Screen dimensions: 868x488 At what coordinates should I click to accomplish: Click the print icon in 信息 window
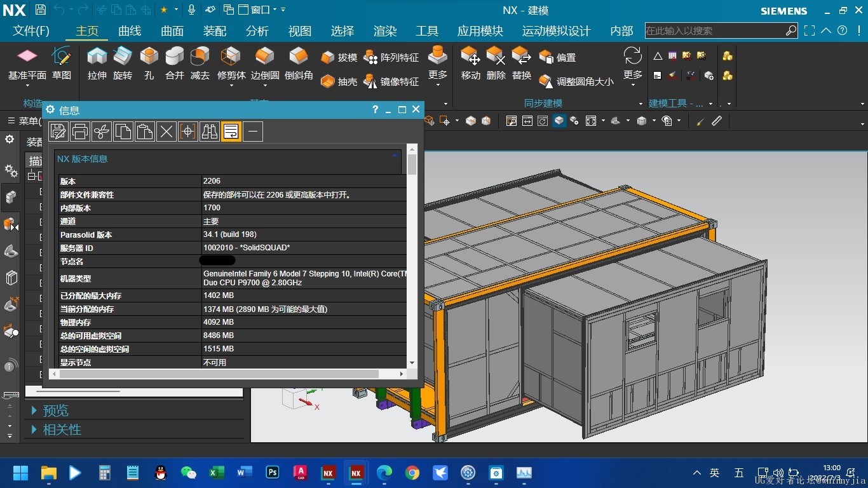79,132
